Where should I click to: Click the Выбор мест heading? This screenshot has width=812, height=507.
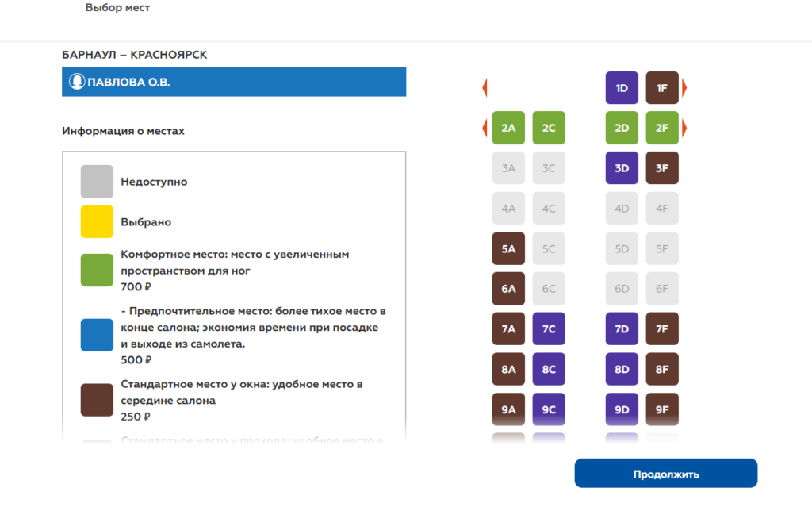click(x=117, y=8)
